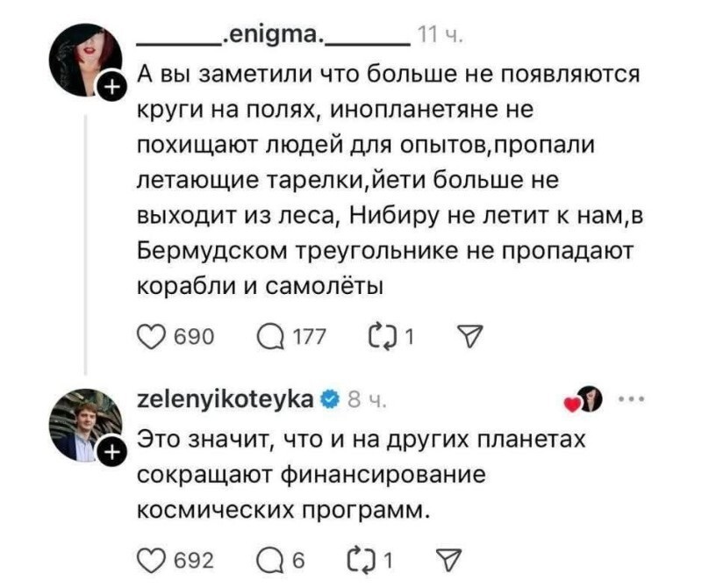Open the 6 replies on zelenyikoteyka comment
This screenshot has width=702, height=588.
(265, 555)
